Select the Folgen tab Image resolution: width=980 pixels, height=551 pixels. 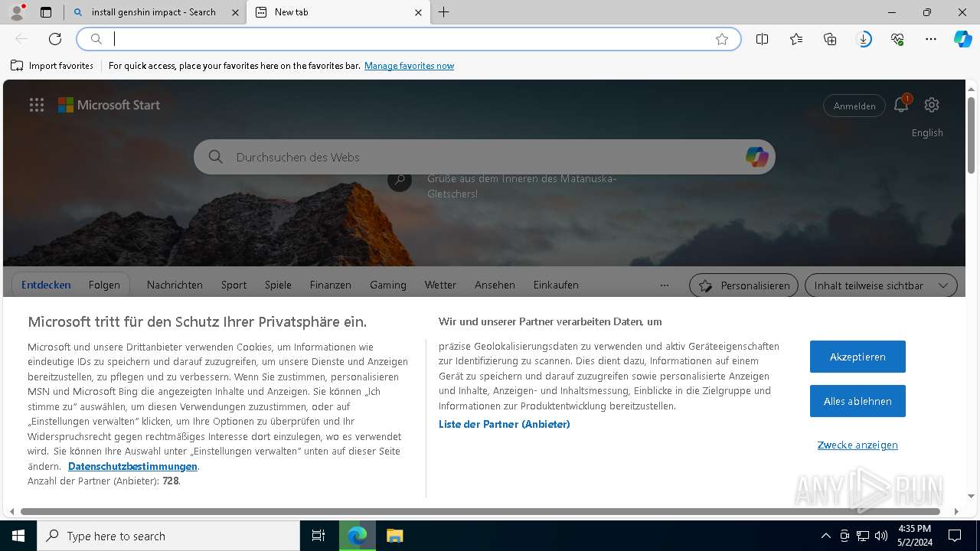pos(104,285)
